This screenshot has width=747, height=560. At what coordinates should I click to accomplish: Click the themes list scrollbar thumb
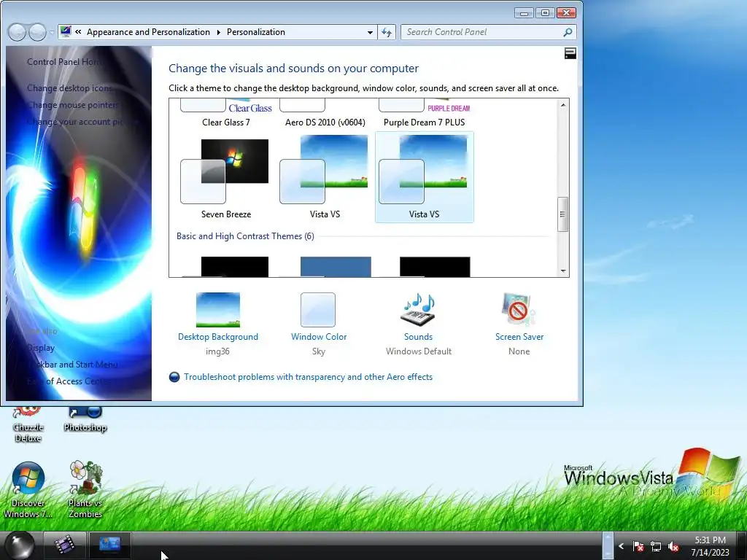(563, 214)
